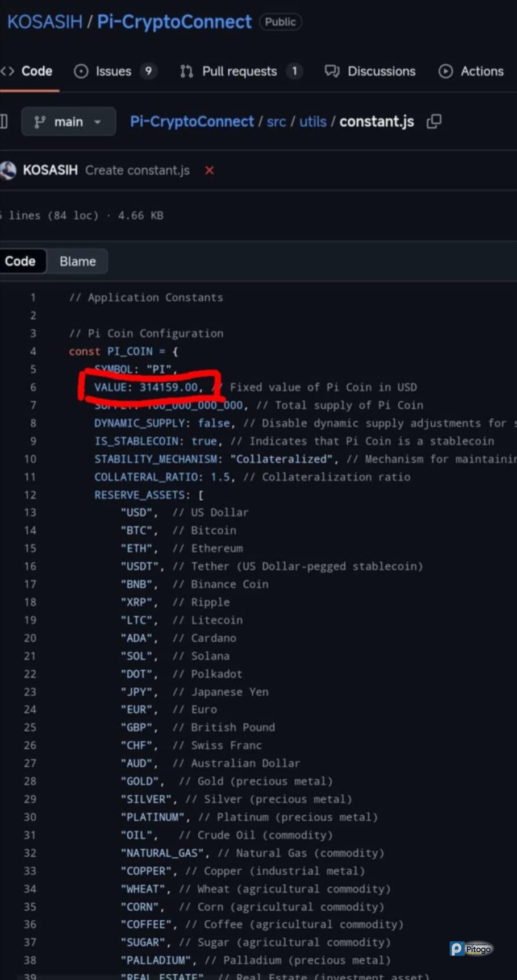
Task: Click KOSASIH's avatar next to the commit
Action: 8,170
